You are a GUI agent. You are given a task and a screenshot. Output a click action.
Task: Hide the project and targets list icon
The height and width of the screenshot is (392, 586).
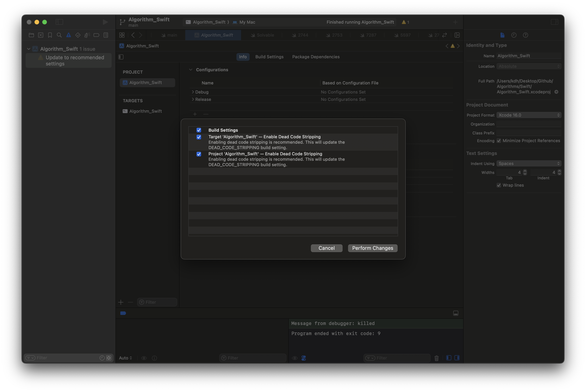[x=121, y=57]
